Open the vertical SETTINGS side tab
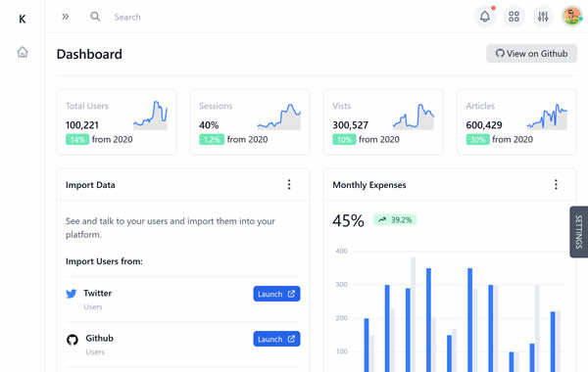588x372 pixels. [578, 232]
